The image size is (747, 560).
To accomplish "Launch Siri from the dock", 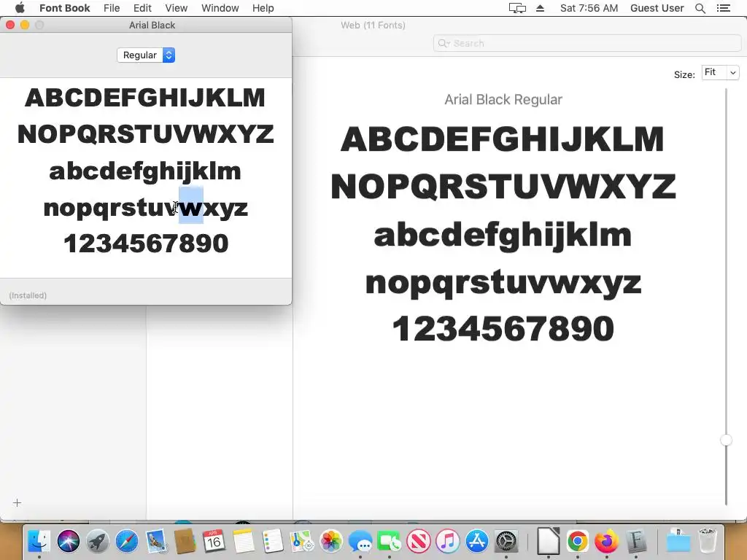I will (69, 541).
